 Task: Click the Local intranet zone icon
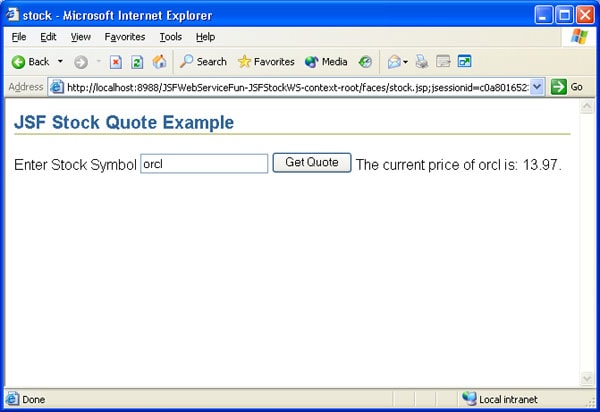tap(469, 399)
